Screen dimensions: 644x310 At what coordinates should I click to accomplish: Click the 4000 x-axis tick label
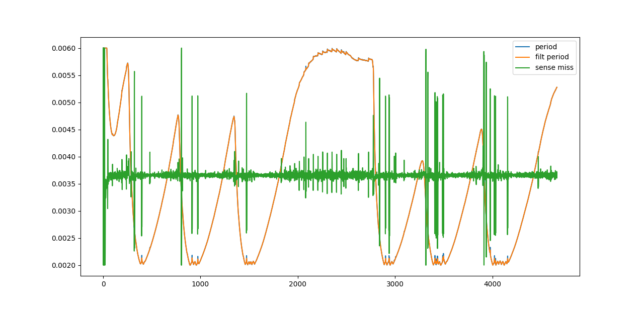tap(492, 284)
